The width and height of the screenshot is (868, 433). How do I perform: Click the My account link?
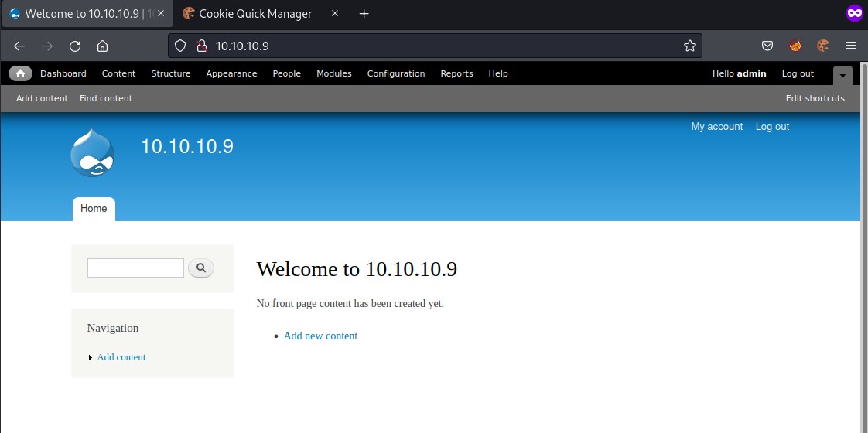click(x=716, y=127)
